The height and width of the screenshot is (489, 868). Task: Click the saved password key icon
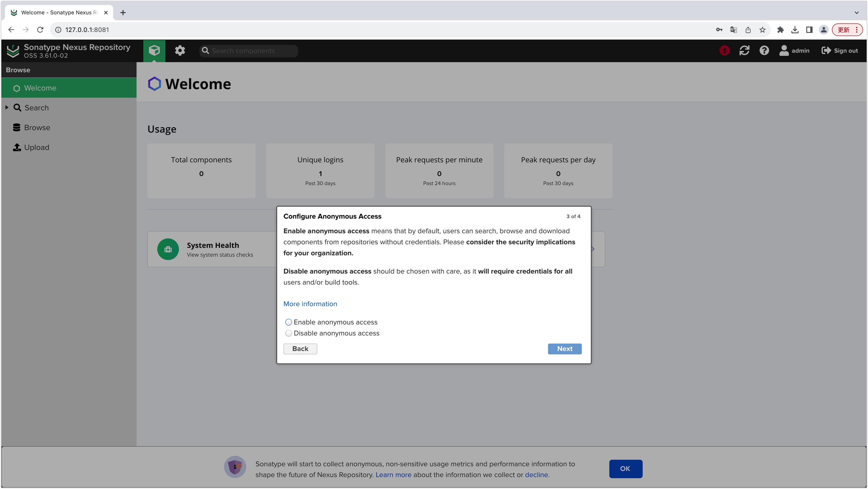click(x=719, y=30)
